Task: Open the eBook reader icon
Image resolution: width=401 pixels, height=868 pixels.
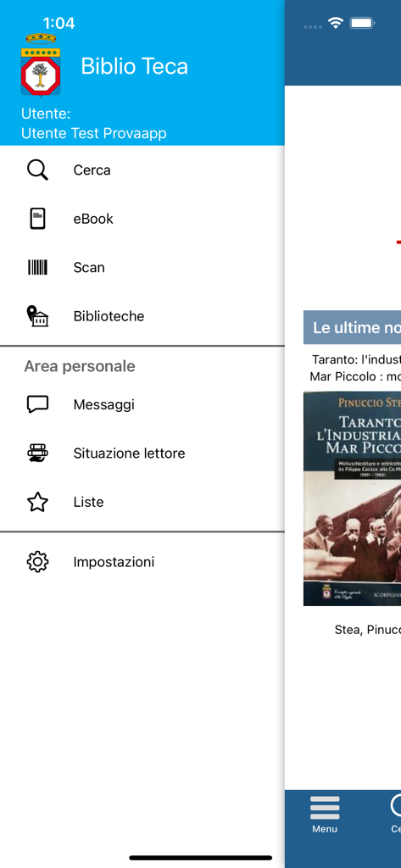Action: pyautogui.click(x=37, y=219)
